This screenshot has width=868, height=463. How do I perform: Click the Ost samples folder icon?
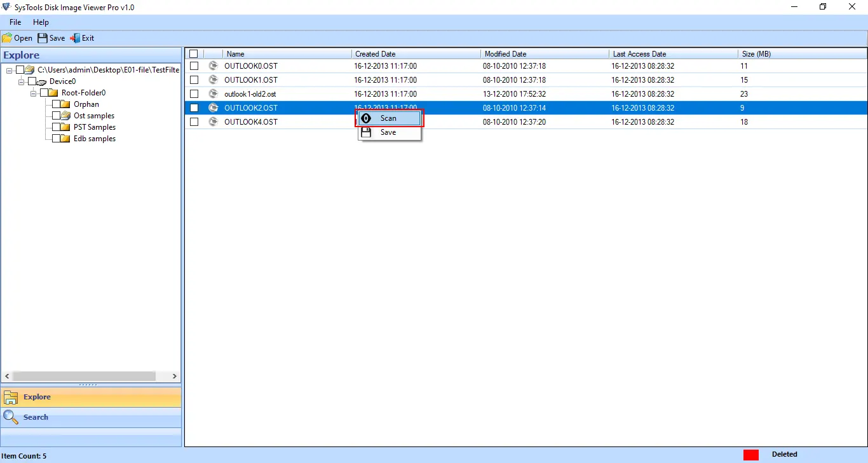(65, 116)
